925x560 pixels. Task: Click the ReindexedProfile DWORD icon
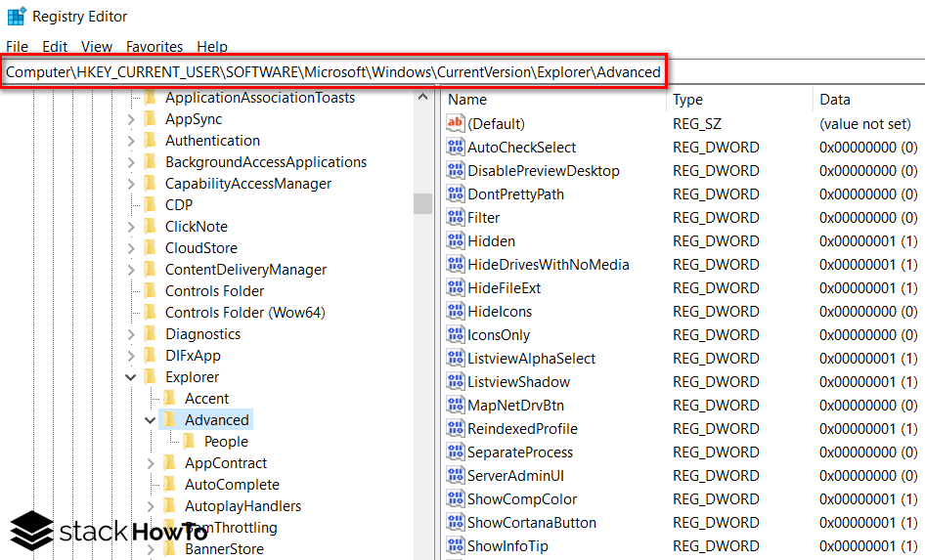[455, 428]
